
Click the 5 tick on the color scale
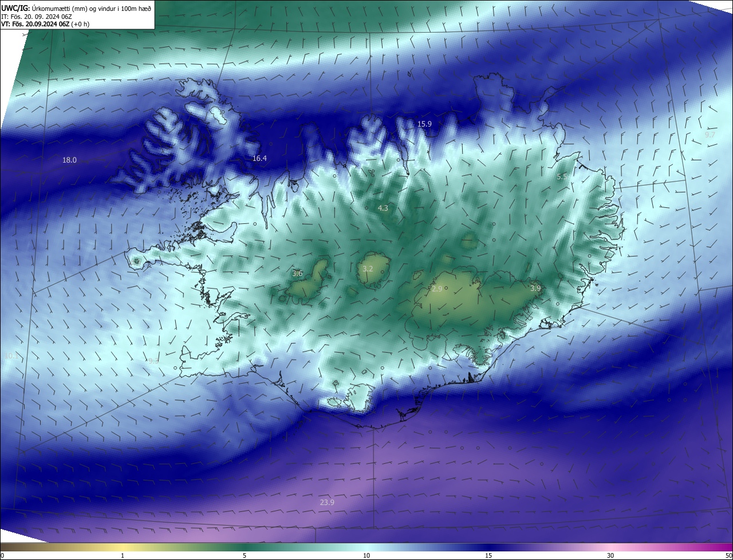[x=245, y=555]
